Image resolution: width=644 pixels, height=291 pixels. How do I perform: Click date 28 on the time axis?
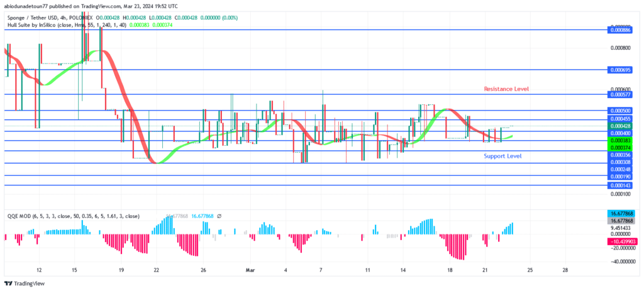(x=565, y=270)
